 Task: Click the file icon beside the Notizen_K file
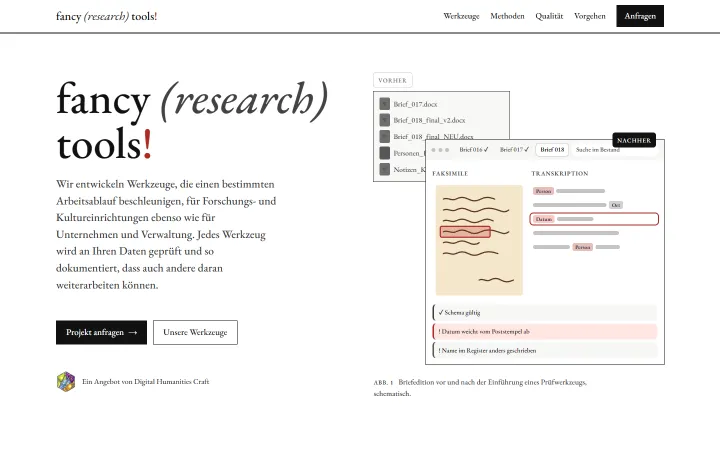(385, 169)
